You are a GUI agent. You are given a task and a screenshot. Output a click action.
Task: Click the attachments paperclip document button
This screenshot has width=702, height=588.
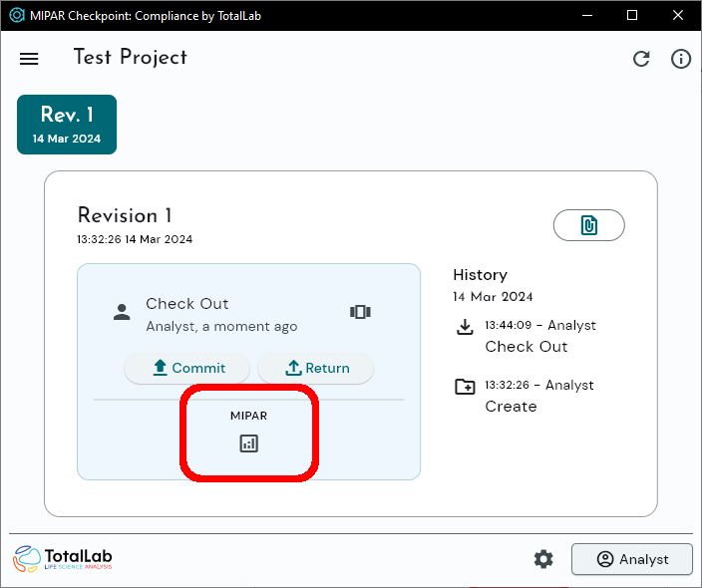click(588, 225)
